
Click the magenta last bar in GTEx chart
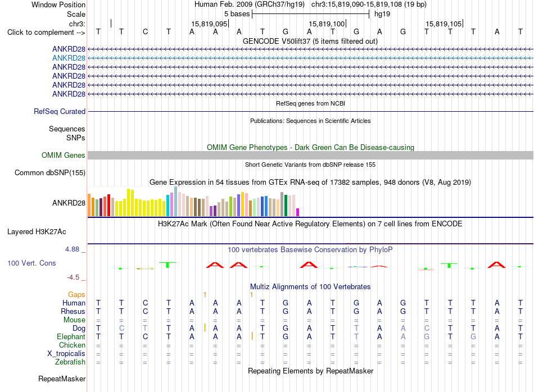(298, 212)
